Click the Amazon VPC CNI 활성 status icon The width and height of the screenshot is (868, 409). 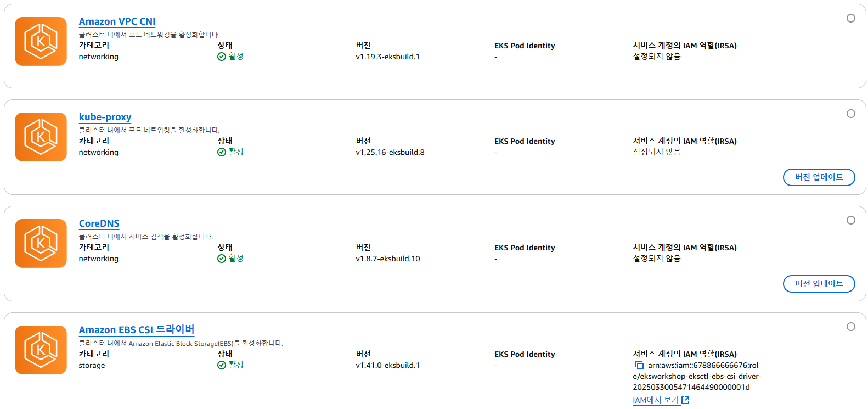[222, 57]
